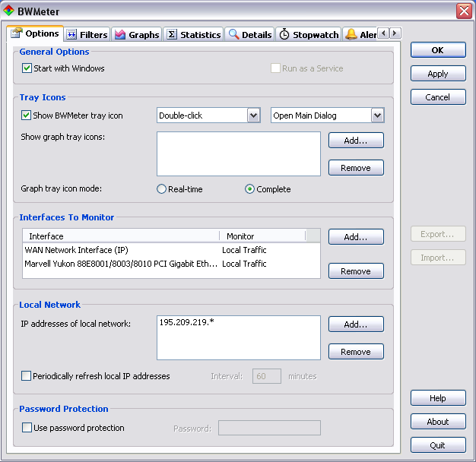This screenshot has height=462, width=476.
Task: Click the Interface column header
Action: click(120, 236)
